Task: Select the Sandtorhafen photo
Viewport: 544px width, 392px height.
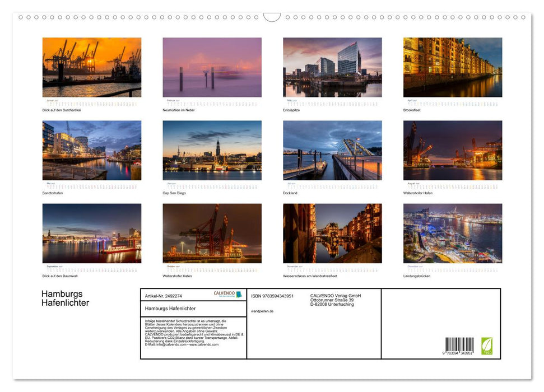Action: coord(92,150)
